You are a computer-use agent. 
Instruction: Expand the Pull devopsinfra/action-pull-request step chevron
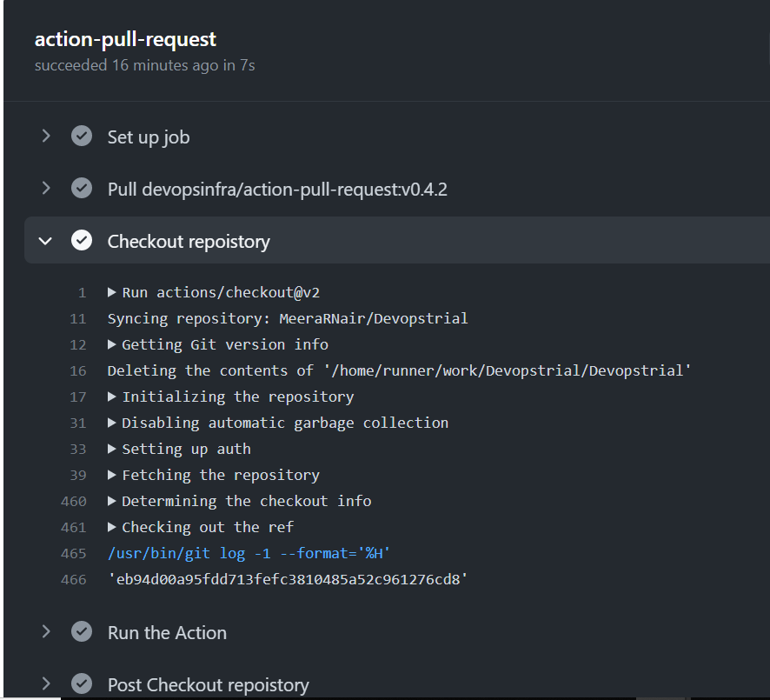click(46, 189)
